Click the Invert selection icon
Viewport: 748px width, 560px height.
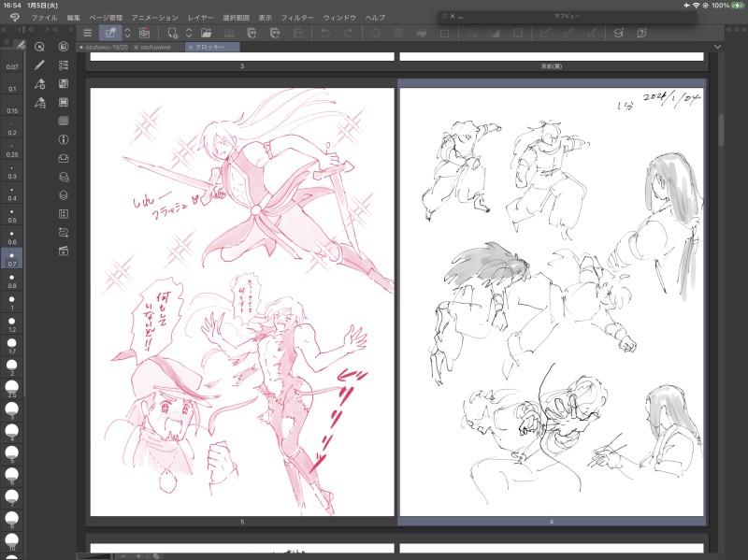tap(496, 33)
